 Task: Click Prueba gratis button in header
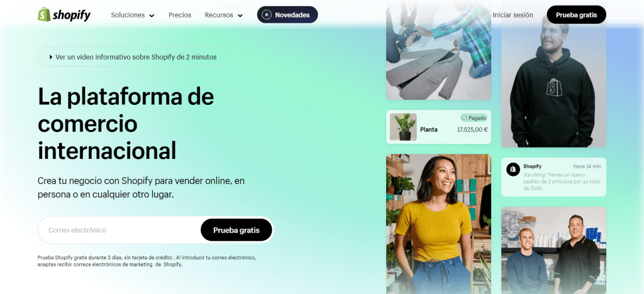[x=576, y=14]
